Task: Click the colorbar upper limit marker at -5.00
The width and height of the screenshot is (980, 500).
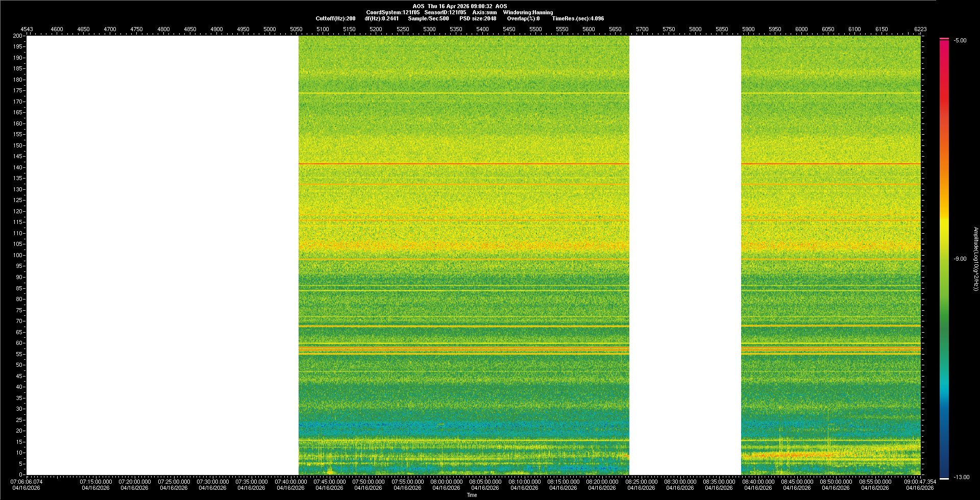Action: tap(944, 39)
